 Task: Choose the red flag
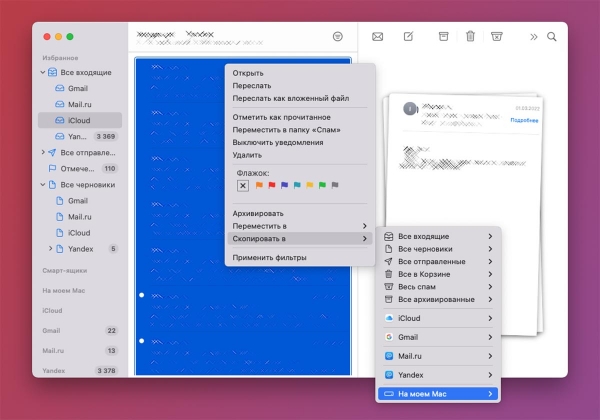click(x=272, y=185)
